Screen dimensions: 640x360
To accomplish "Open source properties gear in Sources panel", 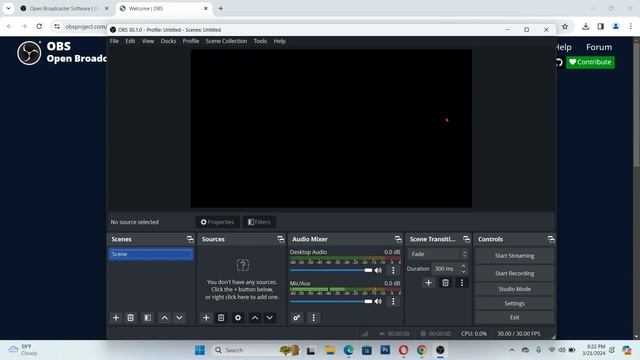I will (x=238, y=318).
